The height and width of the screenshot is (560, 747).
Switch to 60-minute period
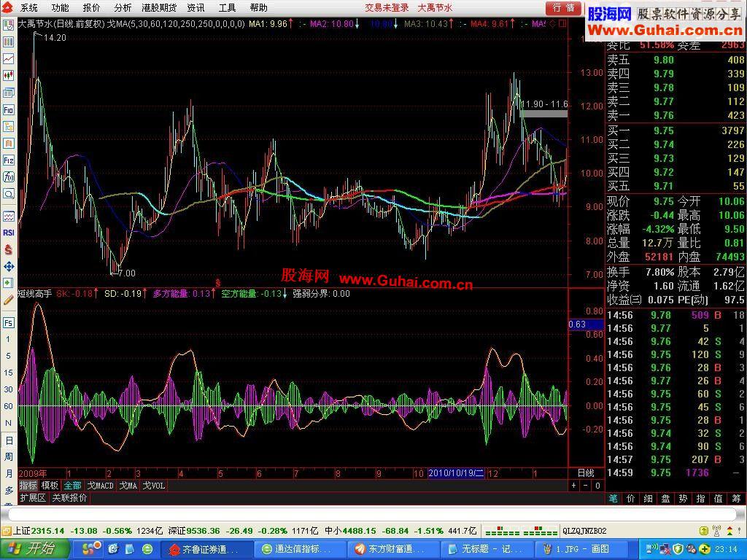pyautogui.click(x=8, y=405)
